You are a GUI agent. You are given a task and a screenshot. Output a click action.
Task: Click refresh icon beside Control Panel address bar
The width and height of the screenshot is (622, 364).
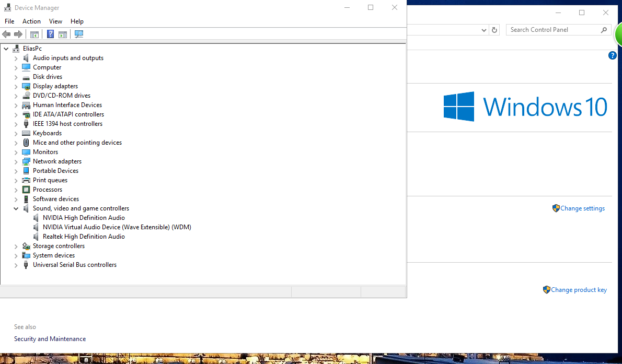pos(494,30)
